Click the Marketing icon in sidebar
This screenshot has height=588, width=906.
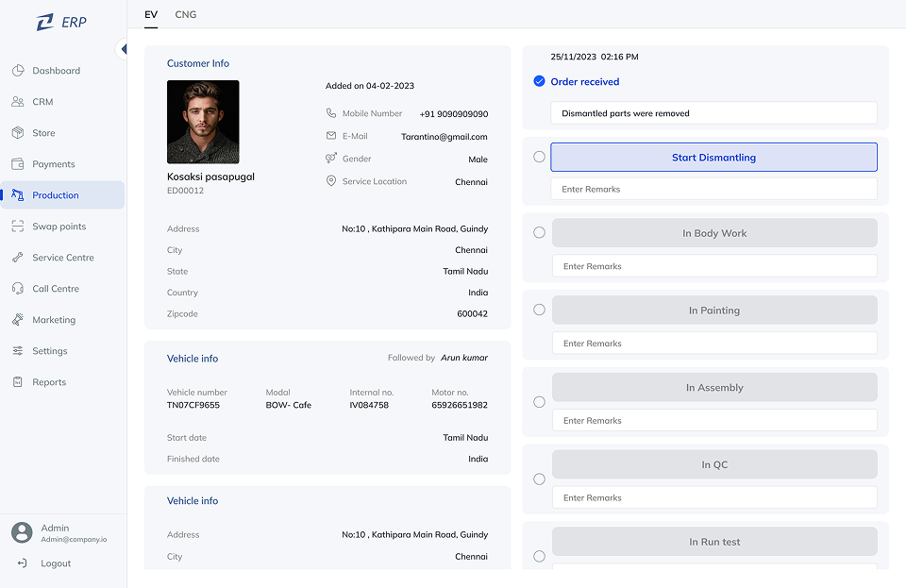[18, 320]
